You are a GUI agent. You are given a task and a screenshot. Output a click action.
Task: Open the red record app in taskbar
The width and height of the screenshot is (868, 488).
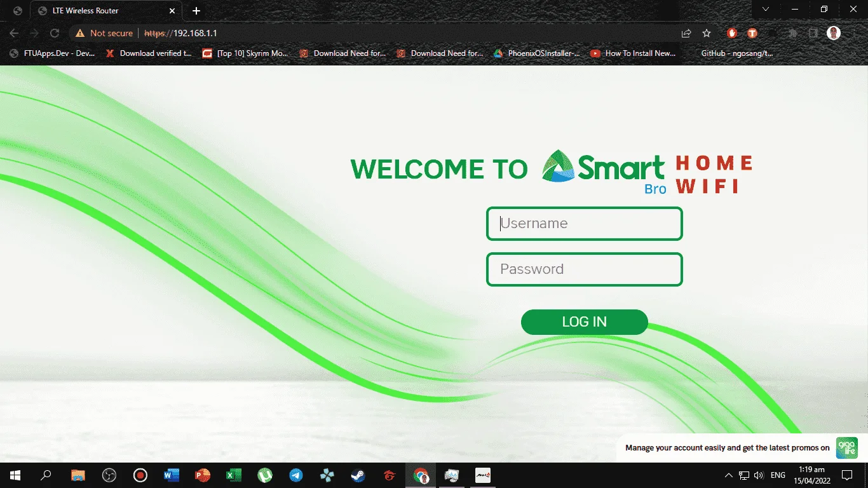click(140, 475)
